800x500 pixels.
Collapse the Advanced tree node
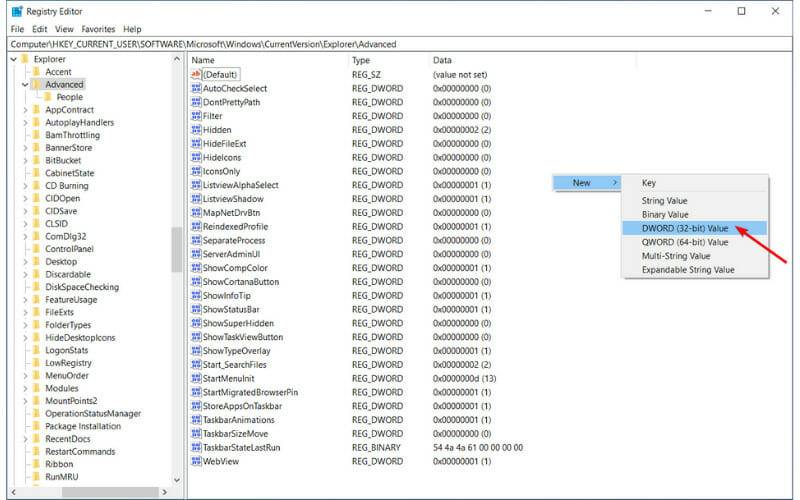[x=25, y=85]
